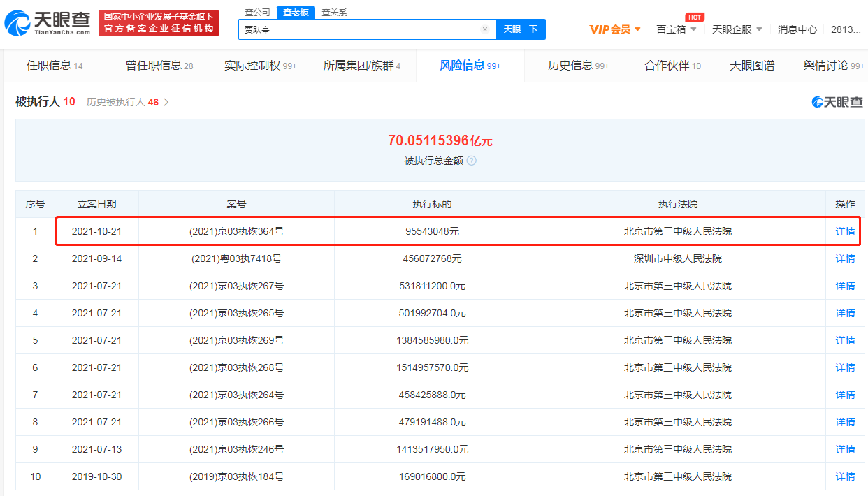Click the 案号 column header
The image size is (868, 496).
237,204
